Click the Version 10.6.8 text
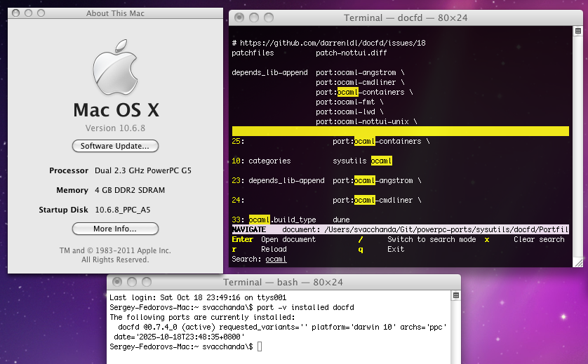Viewport: 588px width, 364px height. point(115,128)
